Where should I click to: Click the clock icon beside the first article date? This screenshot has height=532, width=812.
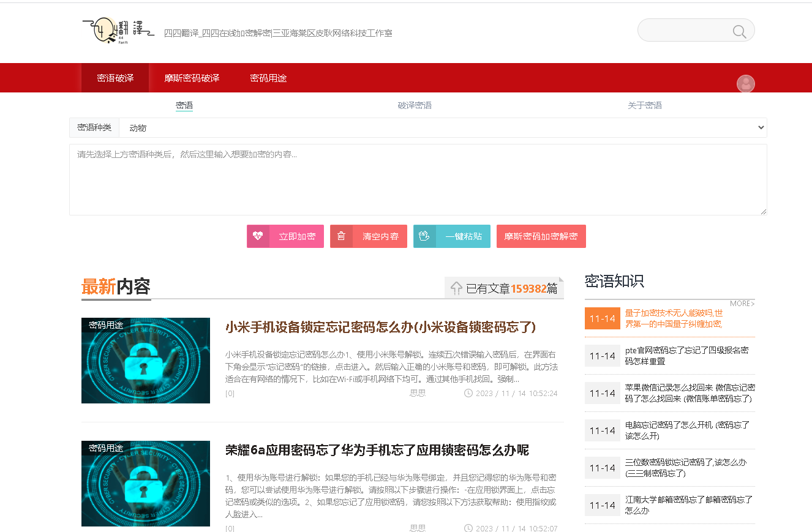[467, 394]
